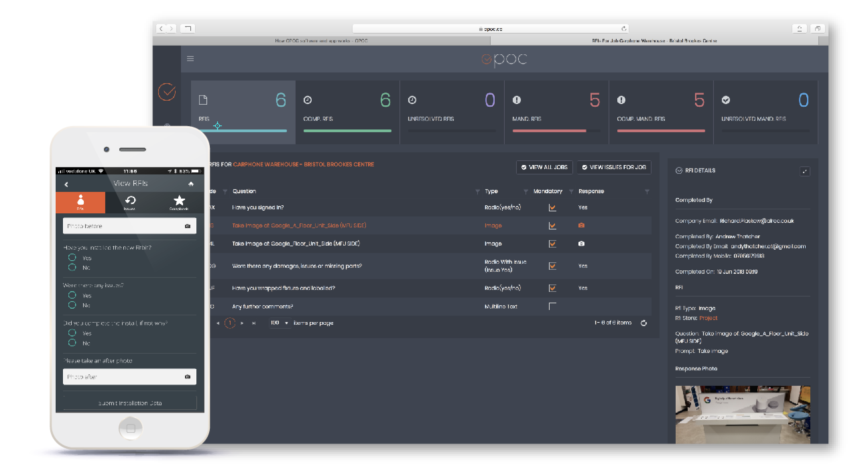
Task: Tap the back arrow on the phone
Action: click(x=66, y=184)
